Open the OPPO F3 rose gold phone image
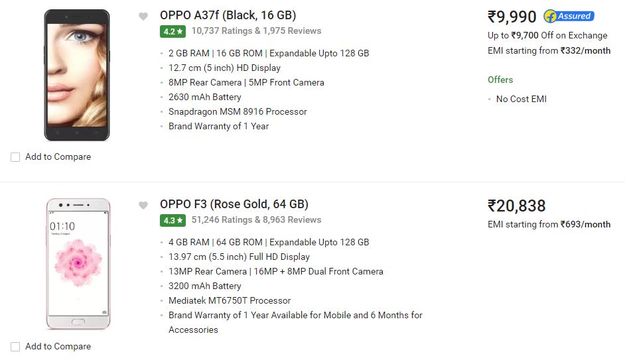Screen dimensions: 625x364 coord(78,264)
